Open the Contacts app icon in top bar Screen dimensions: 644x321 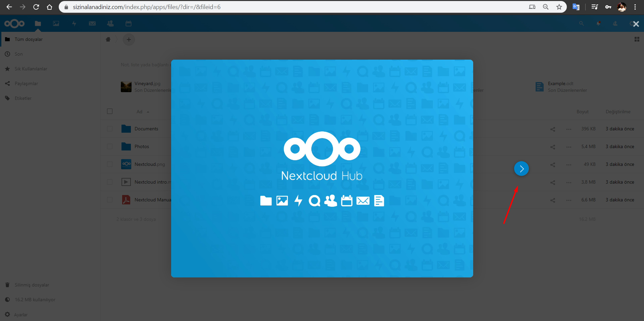110,23
